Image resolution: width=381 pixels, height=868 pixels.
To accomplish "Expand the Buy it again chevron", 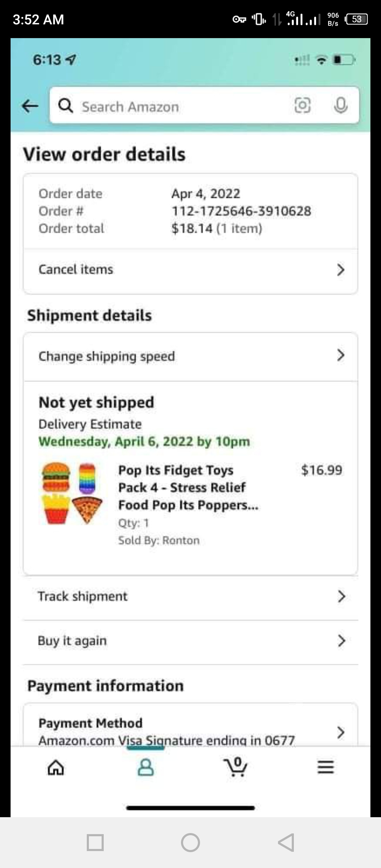I will (x=341, y=640).
